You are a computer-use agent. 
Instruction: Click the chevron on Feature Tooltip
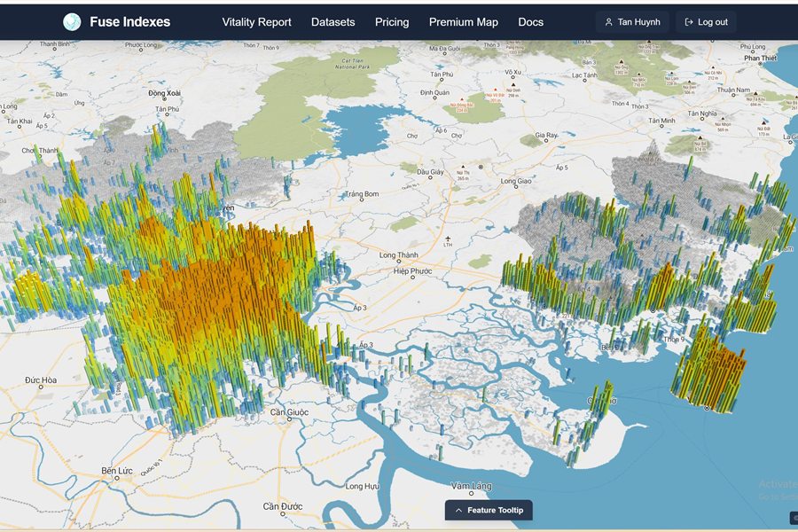pyautogui.click(x=458, y=510)
